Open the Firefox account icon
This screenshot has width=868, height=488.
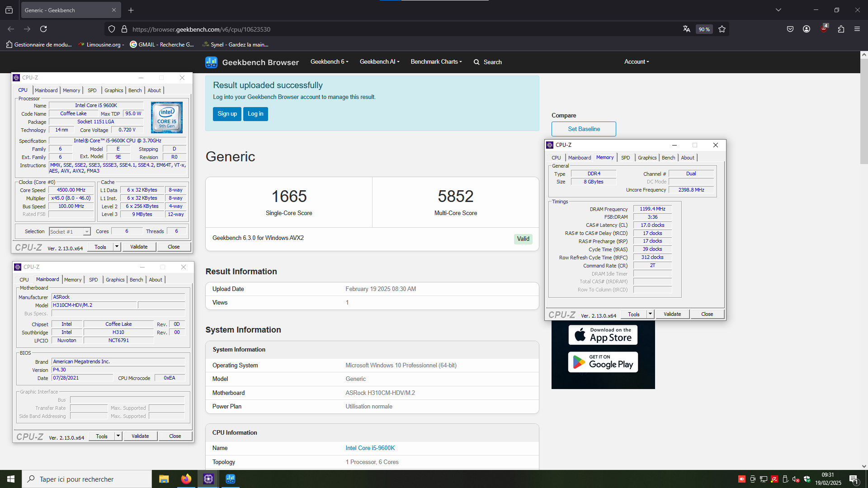807,29
